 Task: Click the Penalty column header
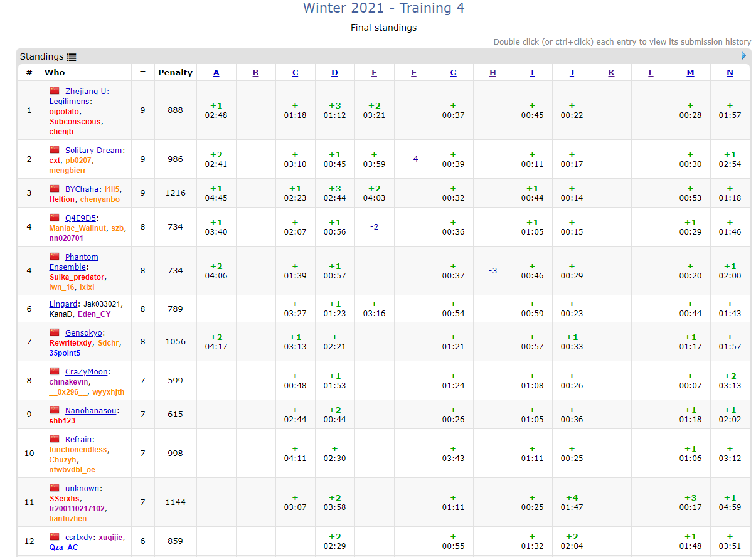click(175, 72)
